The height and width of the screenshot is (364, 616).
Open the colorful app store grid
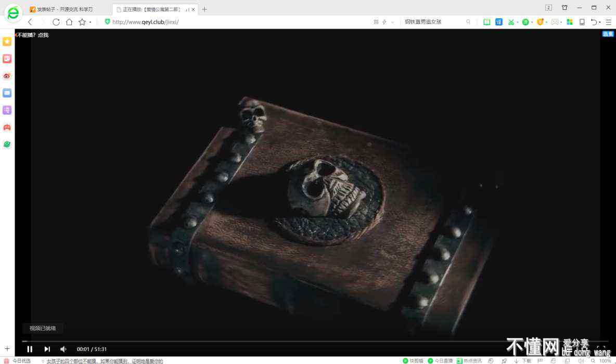570,22
